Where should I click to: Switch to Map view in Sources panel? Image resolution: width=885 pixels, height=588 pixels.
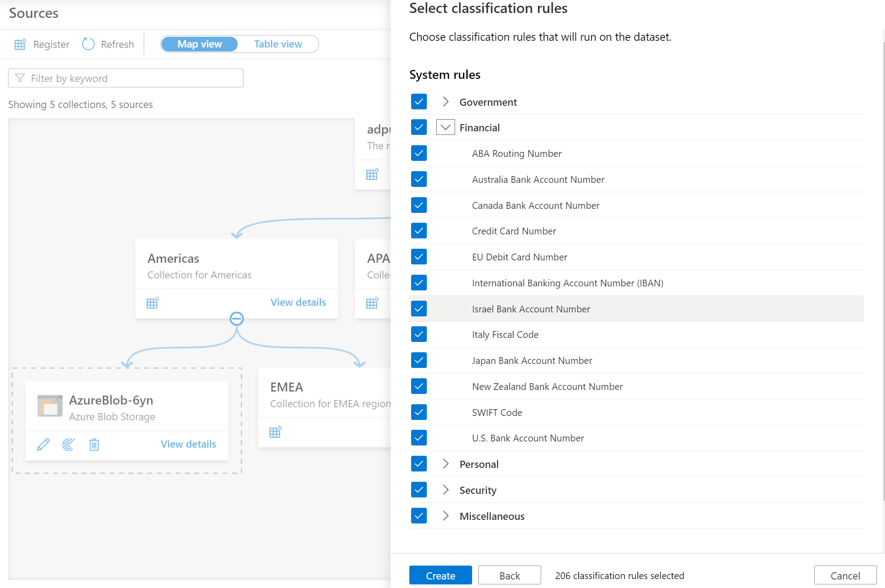click(199, 43)
